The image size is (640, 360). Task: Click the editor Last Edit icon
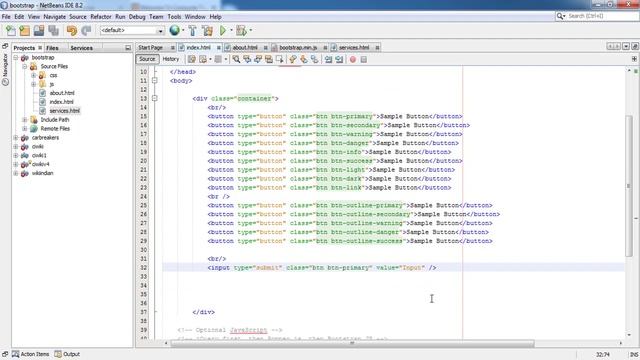tap(192, 59)
